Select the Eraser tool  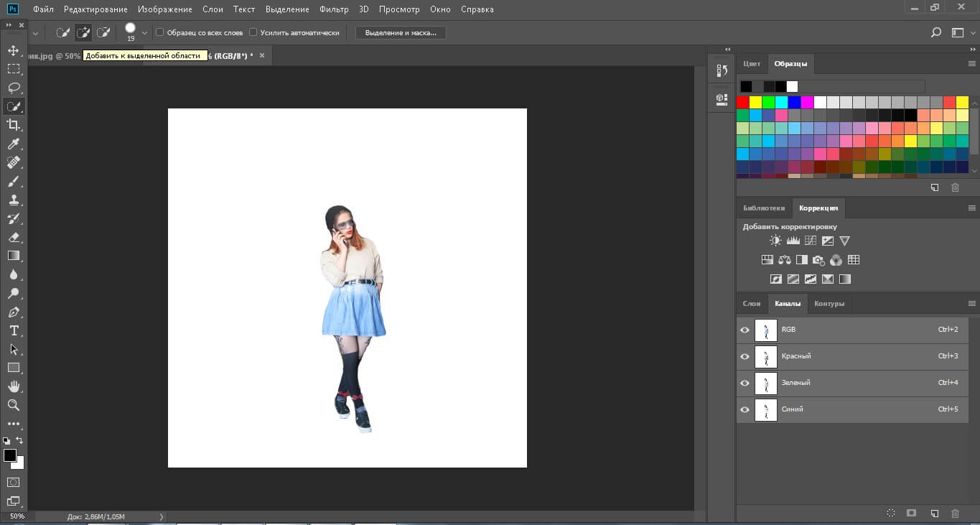pyautogui.click(x=13, y=237)
